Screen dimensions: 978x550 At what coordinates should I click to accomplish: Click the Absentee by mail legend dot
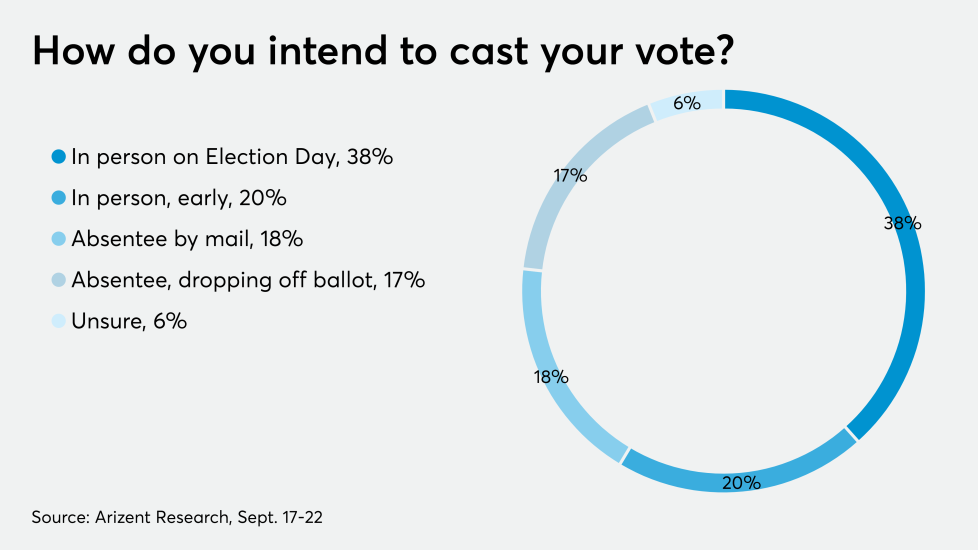point(58,239)
